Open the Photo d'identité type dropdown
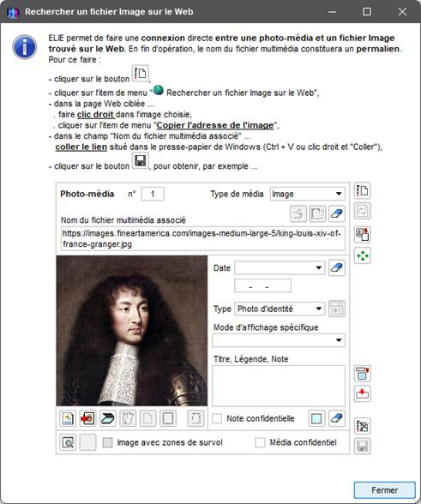421x504 pixels. [x=280, y=309]
